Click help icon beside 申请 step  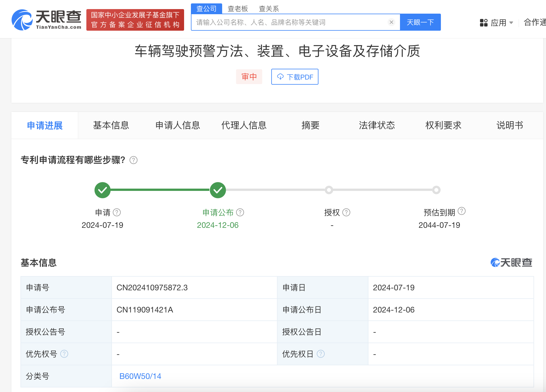point(117,212)
